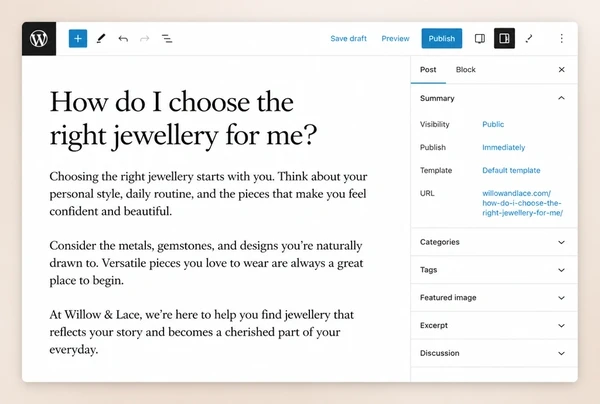Expand the Excerpt panel

(x=494, y=326)
